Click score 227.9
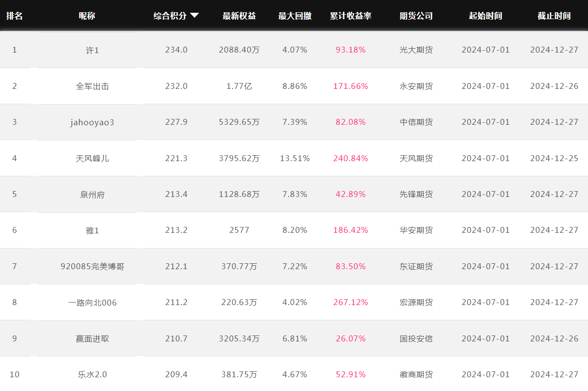Screen dimensions: 588x391 (x=176, y=122)
